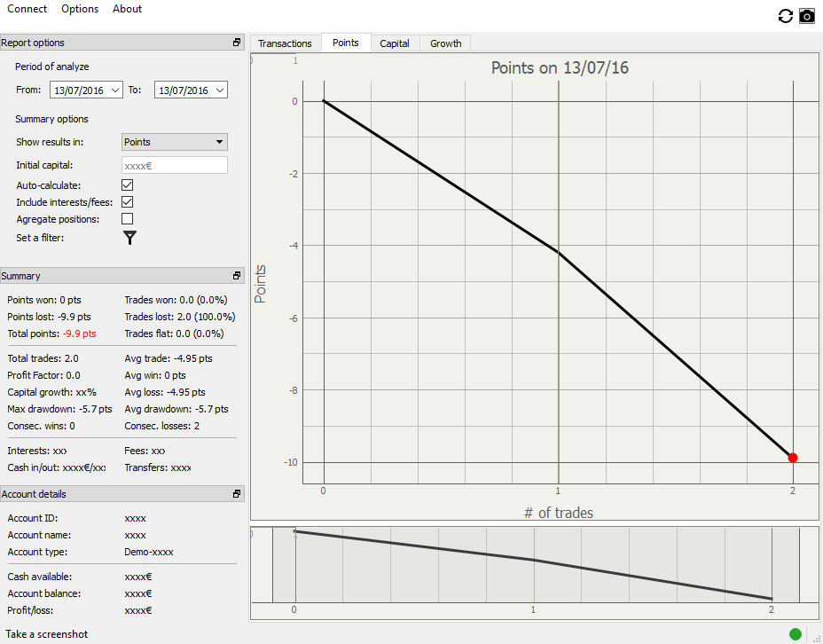Toggle the Auto-calculate checkbox
Viewport: 823px width, 644px height.
click(x=127, y=185)
